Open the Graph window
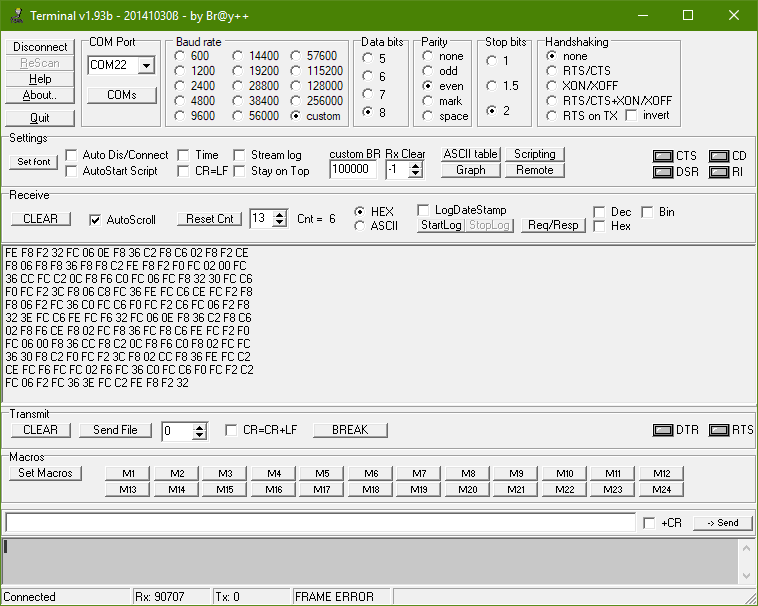758x606 pixels. (x=471, y=170)
